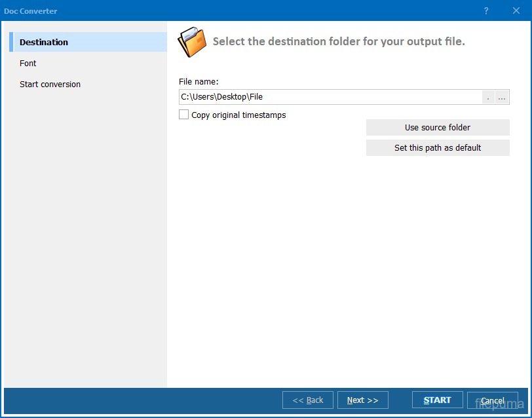Cancel the conversion wizard
532x418 pixels.
click(x=493, y=400)
